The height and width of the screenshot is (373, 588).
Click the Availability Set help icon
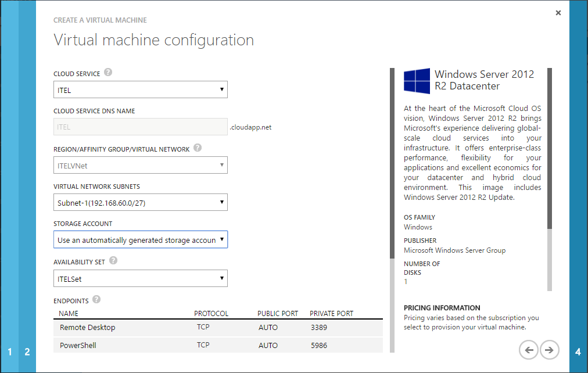coord(113,260)
